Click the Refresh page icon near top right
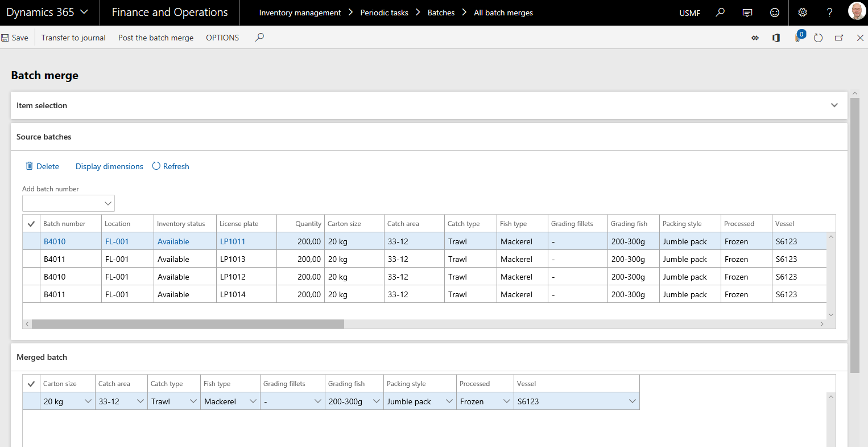This screenshot has height=447, width=868. click(818, 38)
